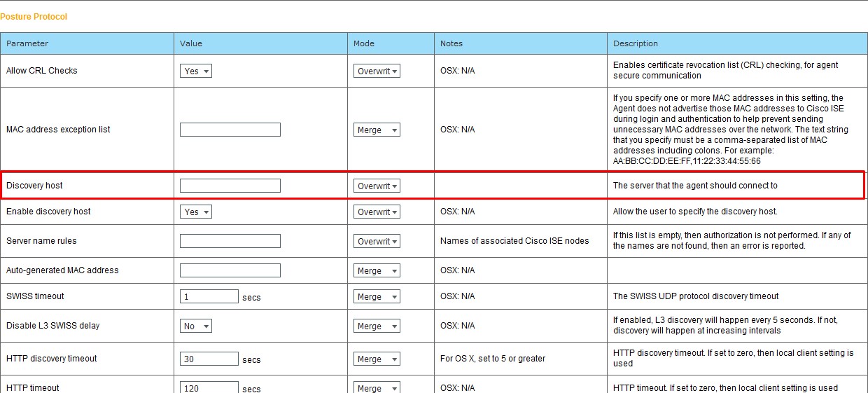Click 'Allow the user to specify the discovery host.'
868x393 pixels.
pyautogui.click(x=695, y=212)
